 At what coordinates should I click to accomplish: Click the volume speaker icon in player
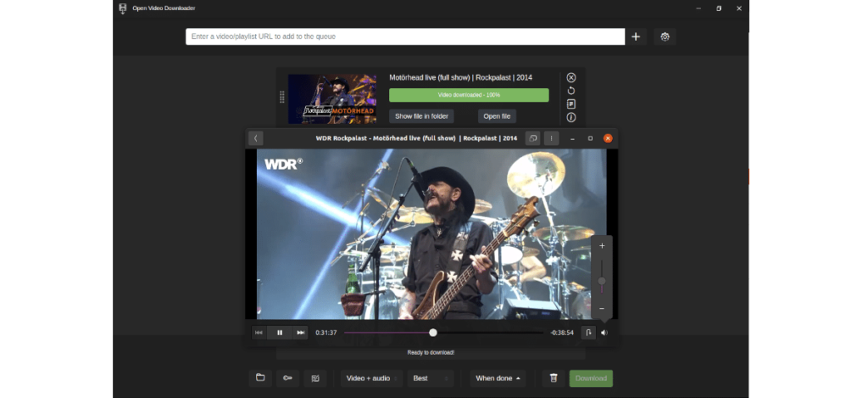pyautogui.click(x=604, y=333)
